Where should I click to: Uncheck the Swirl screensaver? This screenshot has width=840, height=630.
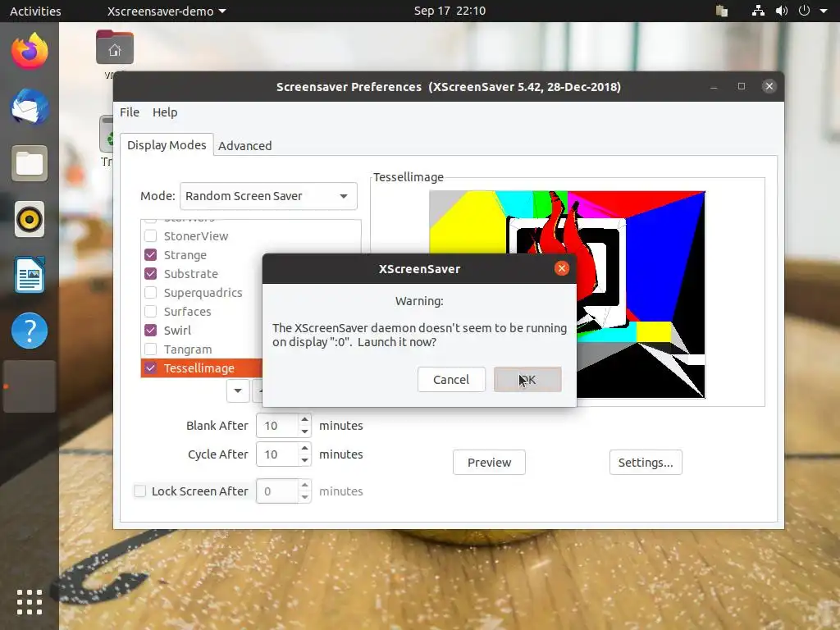[x=151, y=330]
